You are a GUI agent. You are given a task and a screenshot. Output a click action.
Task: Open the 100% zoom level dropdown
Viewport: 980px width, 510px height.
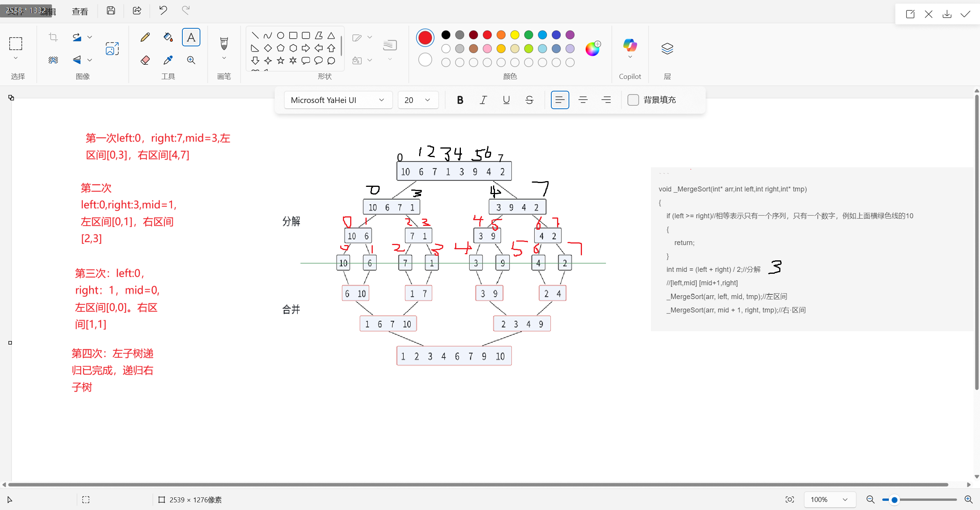click(830, 500)
